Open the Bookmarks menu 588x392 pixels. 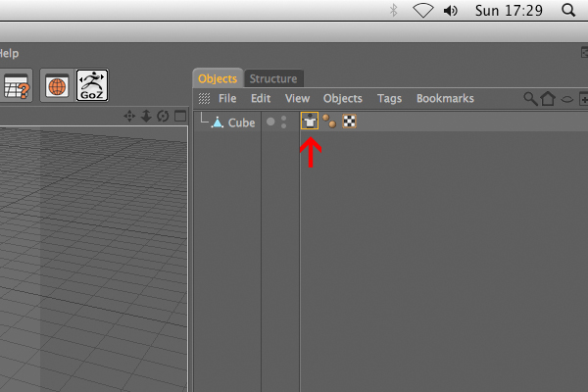tap(445, 99)
